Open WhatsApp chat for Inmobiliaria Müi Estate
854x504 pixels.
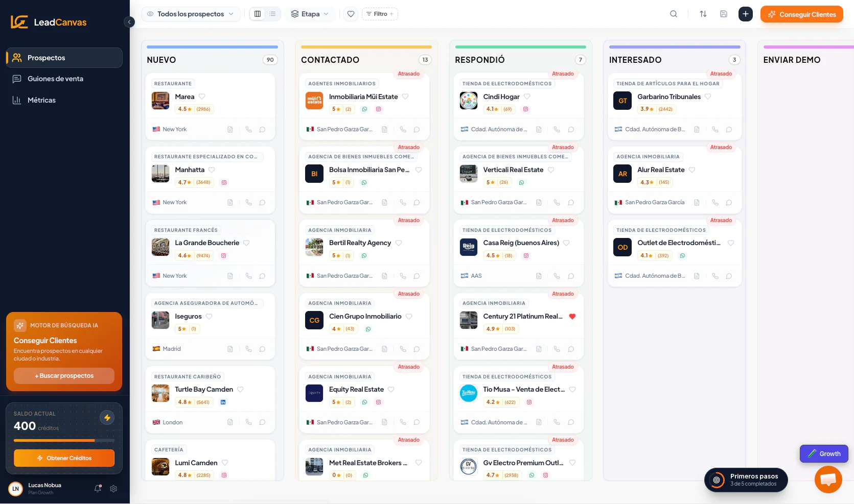(365, 109)
